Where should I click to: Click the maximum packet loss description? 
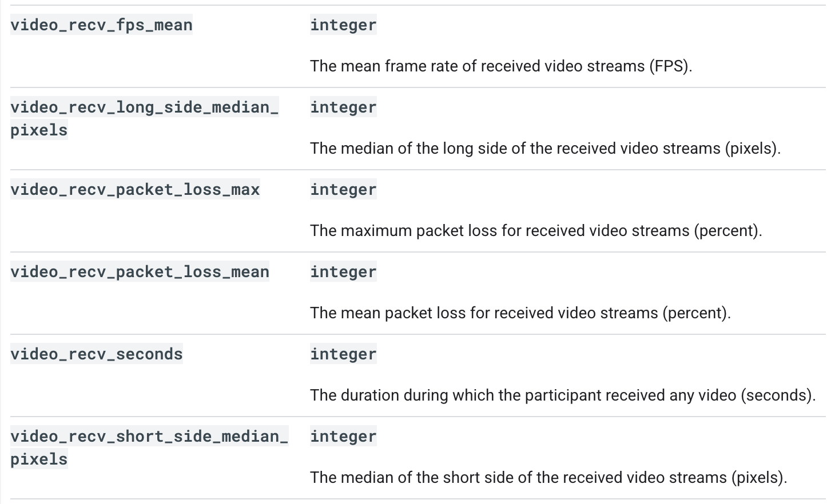tap(535, 231)
